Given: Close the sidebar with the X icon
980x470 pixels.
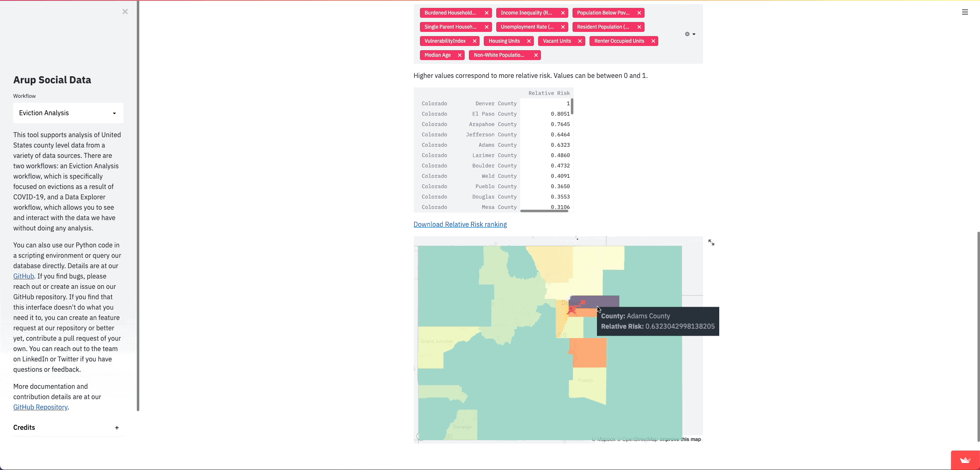Looking at the screenshot, I should (125, 12).
